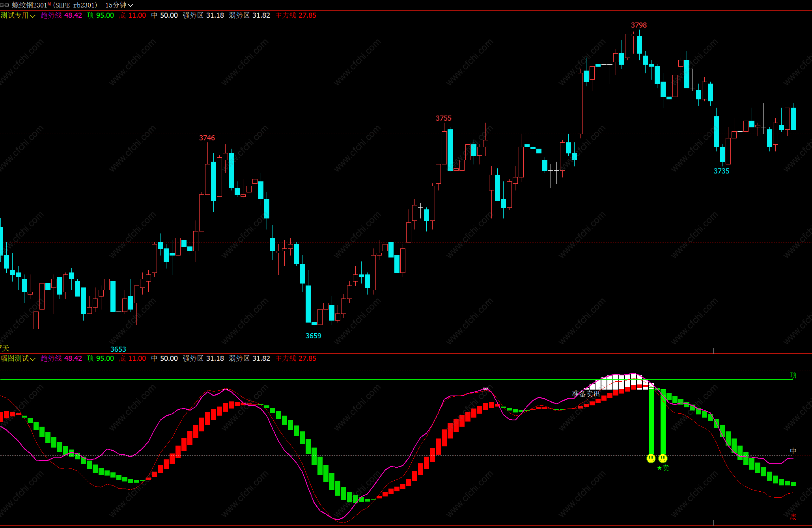Click the 准备卖出 text in sub-chart
812x528 pixels.
click(586, 394)
